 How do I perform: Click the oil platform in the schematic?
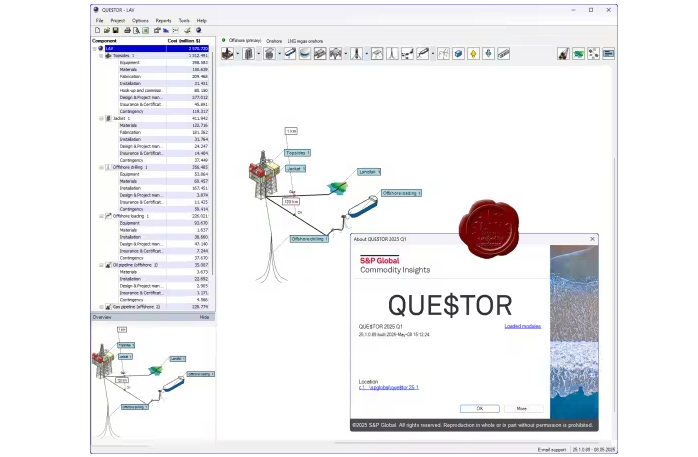264,174
